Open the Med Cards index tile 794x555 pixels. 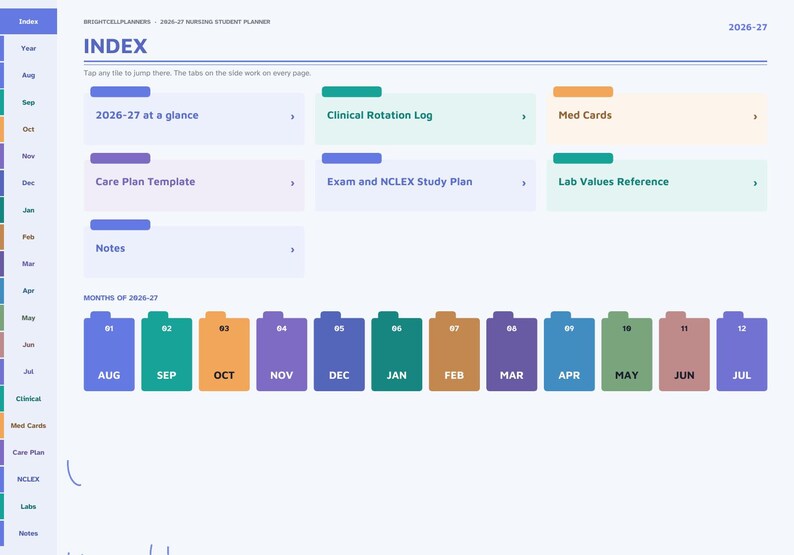(x=657, y=116)
